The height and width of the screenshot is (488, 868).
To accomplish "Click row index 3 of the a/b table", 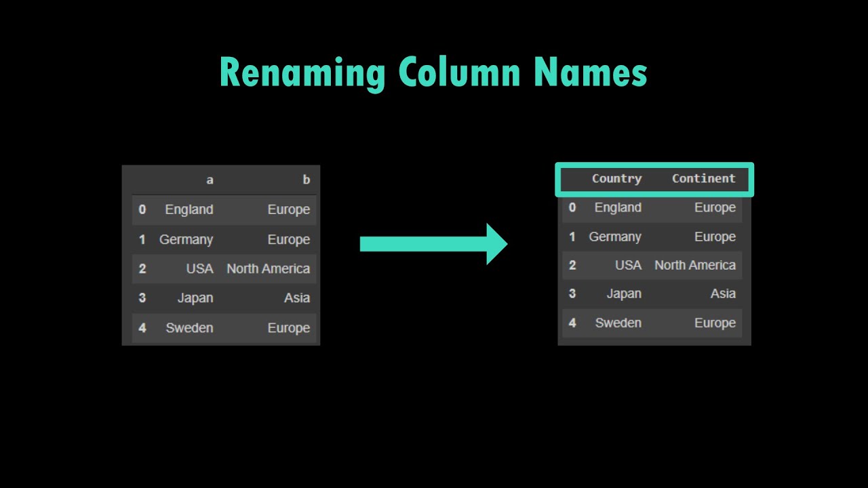I will point(142,298).
